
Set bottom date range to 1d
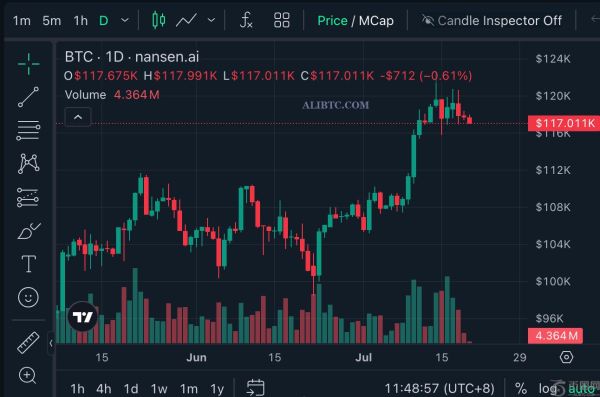(131, 389)
